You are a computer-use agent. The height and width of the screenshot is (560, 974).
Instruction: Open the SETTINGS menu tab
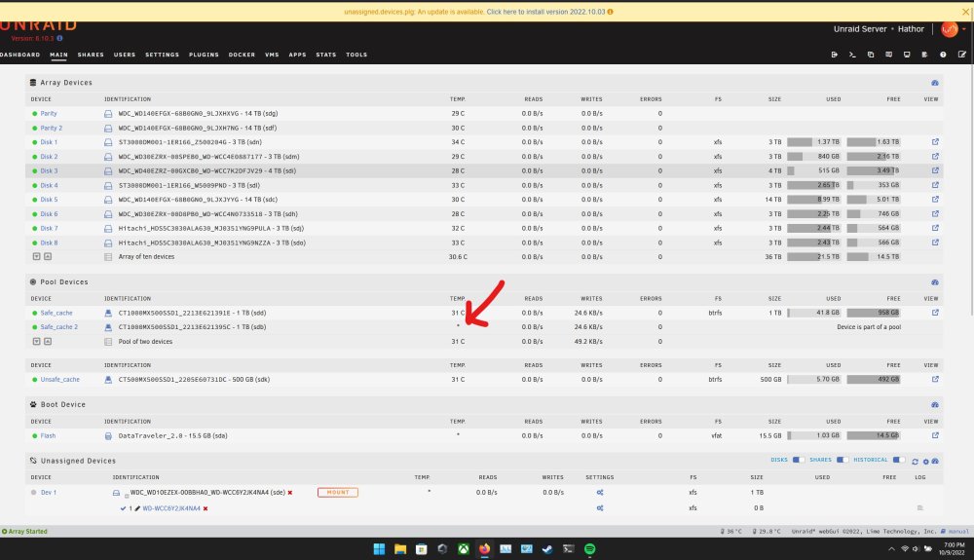(162, 55)
